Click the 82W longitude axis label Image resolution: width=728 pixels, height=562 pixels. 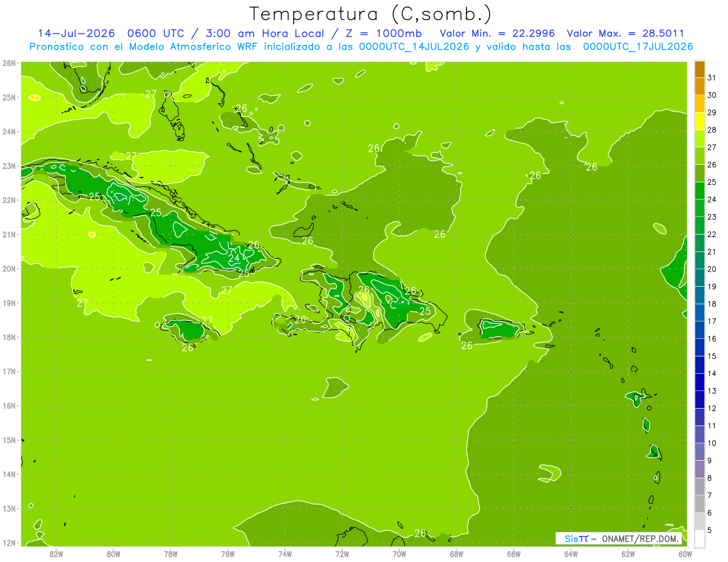click(56, 554)
